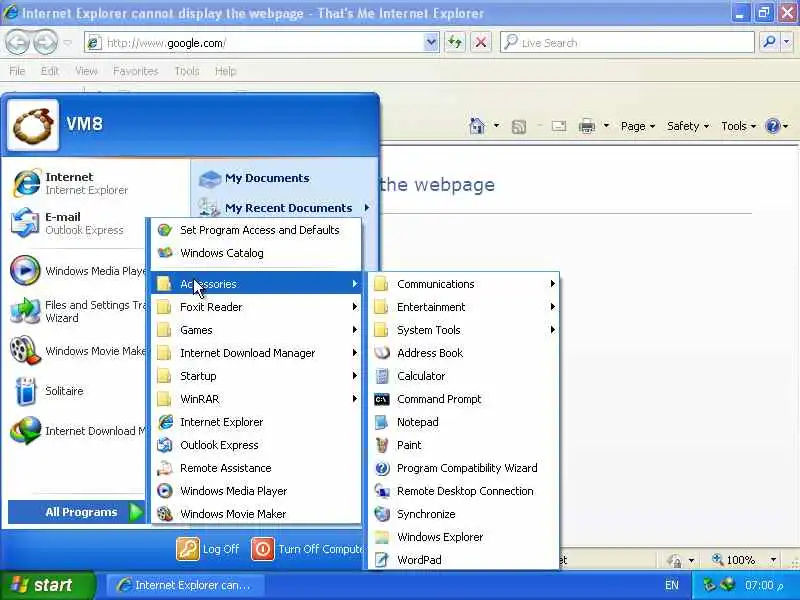This screenshot has height=600, width=800.
Task: Click the Files and Settings Transfer Wizard icon
Action: (x=24, y=311)
